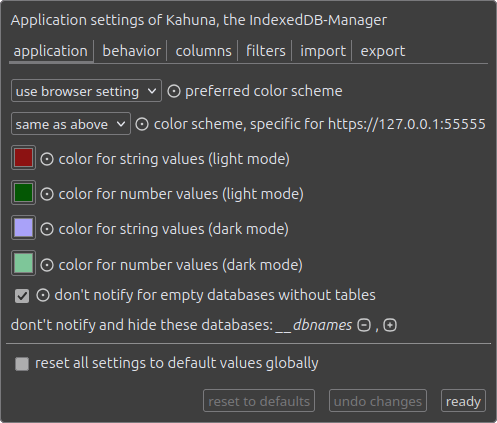Click the 'reset to defaults' button

[259, 401]
